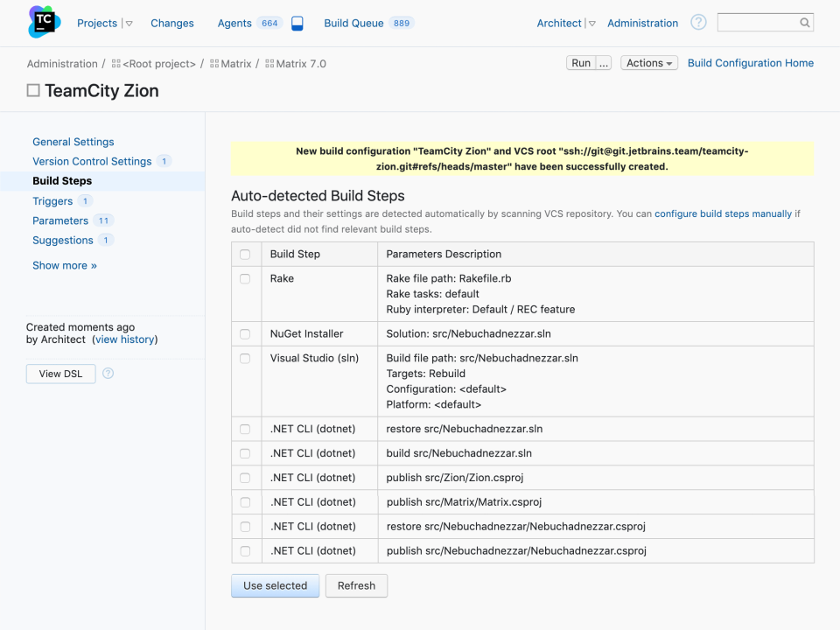
Task: Open the Actions dropdown menu
Action: point(649,63)
